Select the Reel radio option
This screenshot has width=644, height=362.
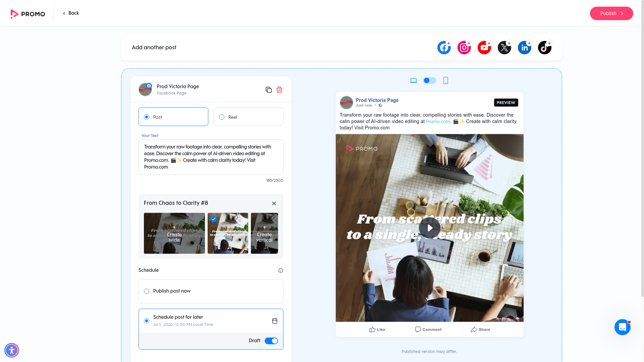coord(249,117)
